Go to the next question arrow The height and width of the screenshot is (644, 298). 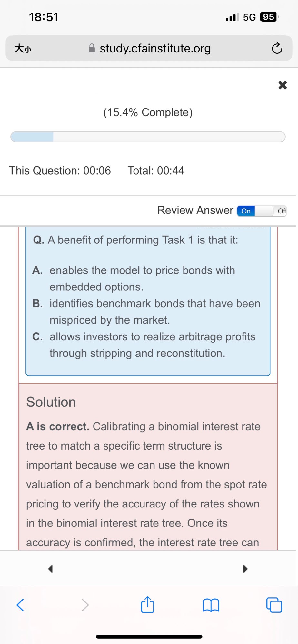click(245, 569)
